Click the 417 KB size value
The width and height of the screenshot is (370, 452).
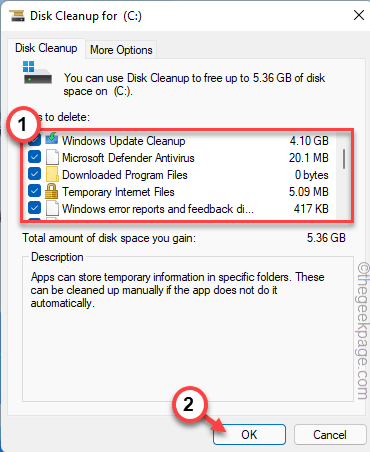click(x=311, y=209)
